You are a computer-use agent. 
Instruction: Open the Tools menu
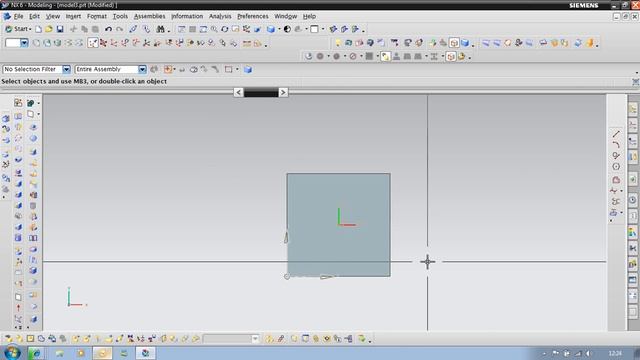point(120,16)
